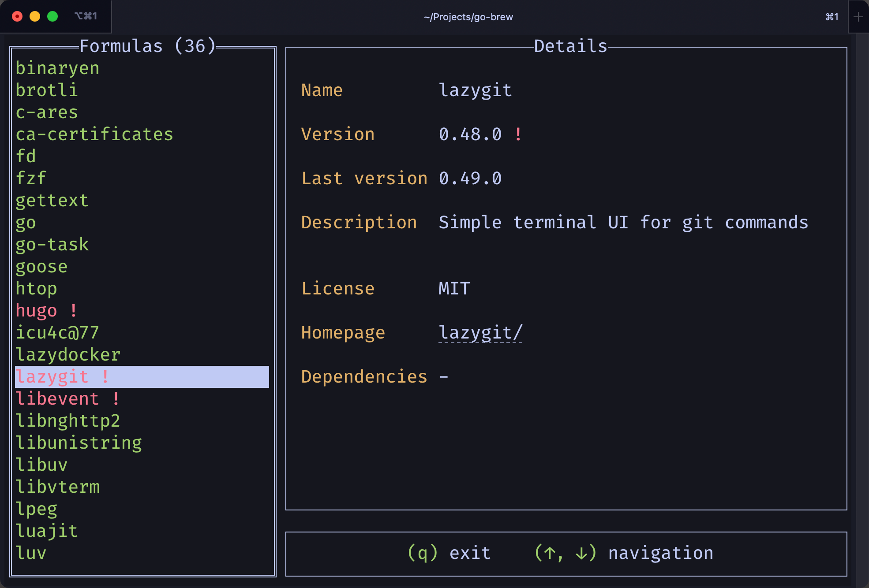Open the lazygit/ homepage link
Screen dimensions: 869x588
(x=480, y=333)
